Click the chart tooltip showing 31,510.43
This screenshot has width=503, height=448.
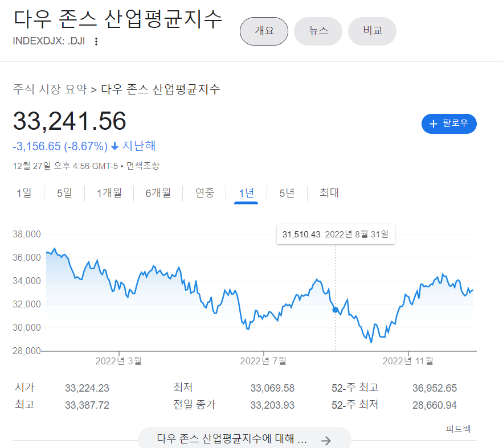(336, 235)
